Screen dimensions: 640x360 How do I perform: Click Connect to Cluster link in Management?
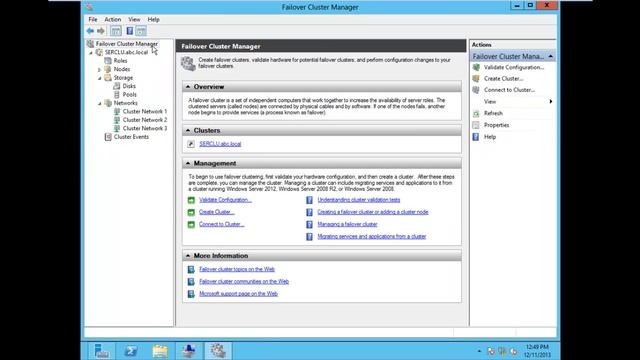[222, 224]
